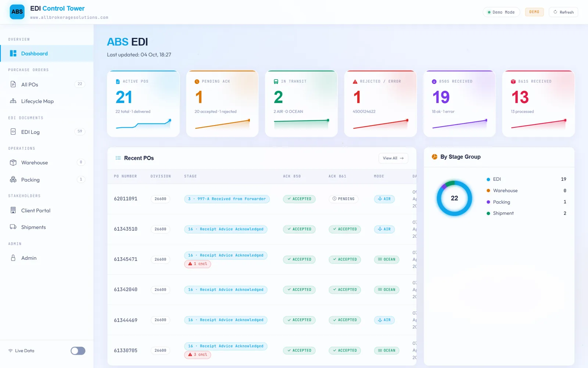The image size is (588, 368).
Task: Click PO number 61343510
Action: 126,229
